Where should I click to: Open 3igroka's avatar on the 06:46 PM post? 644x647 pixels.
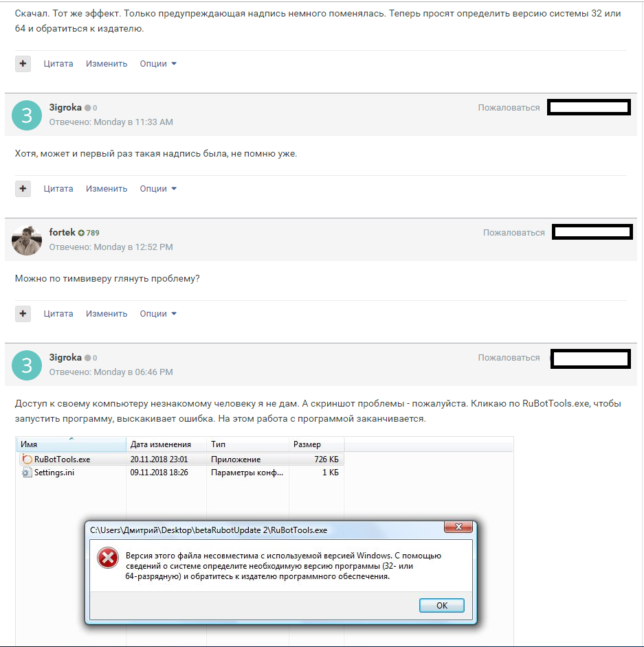(x=27, y=365)
